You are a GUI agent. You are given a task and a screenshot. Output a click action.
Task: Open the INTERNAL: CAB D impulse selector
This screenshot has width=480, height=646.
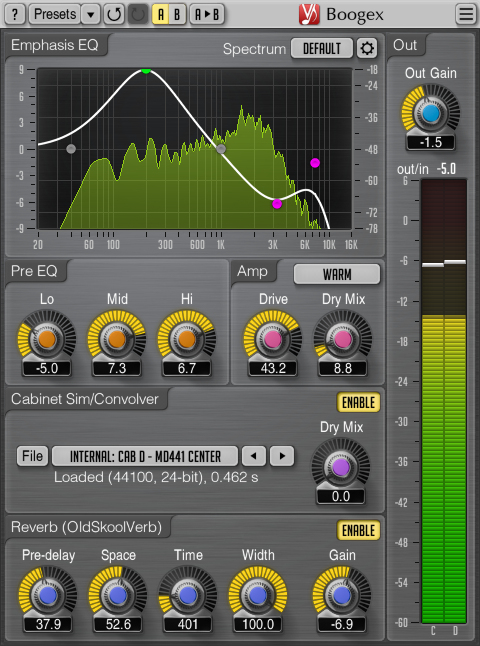click(145, 456)
